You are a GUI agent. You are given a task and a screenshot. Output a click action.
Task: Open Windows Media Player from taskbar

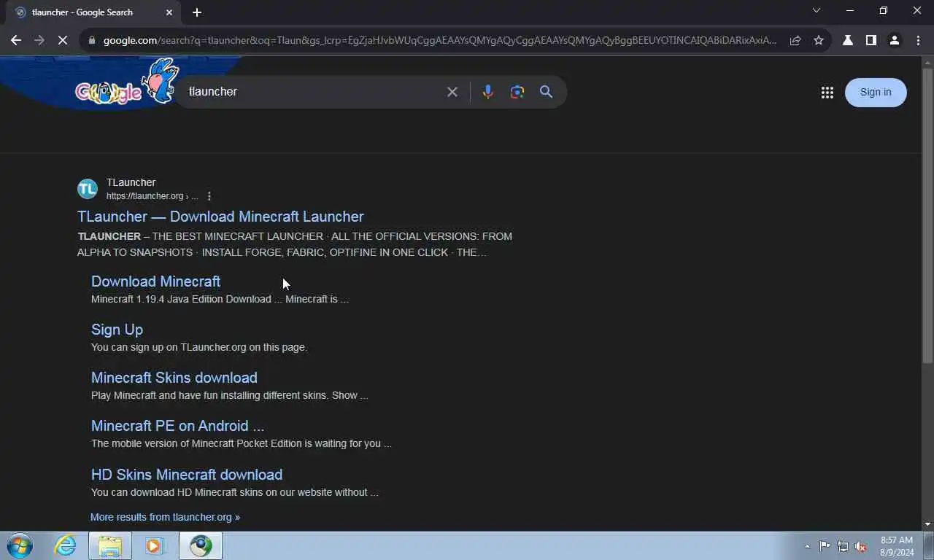pos(155,545)
